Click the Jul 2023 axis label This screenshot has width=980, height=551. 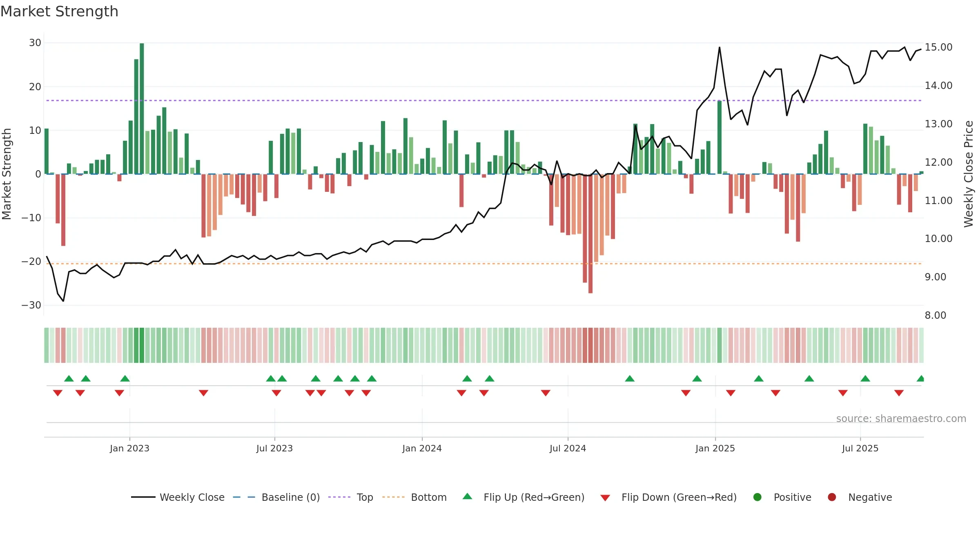[274, 448]
